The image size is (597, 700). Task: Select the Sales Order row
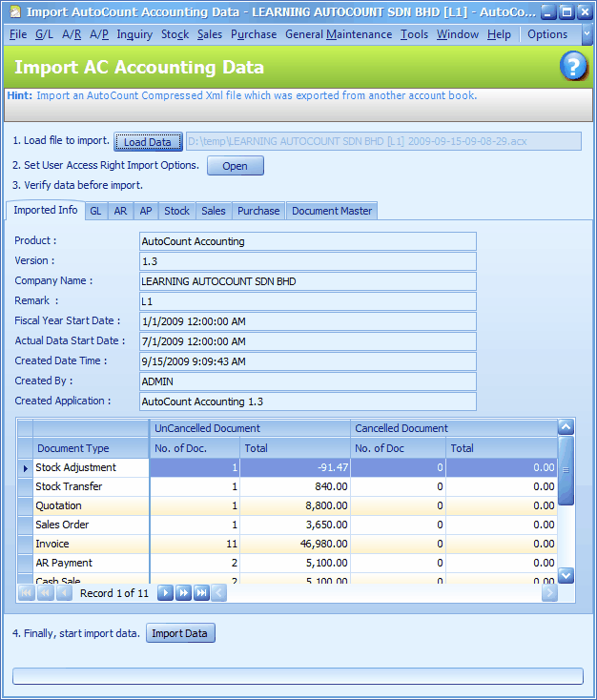point(287,525)
